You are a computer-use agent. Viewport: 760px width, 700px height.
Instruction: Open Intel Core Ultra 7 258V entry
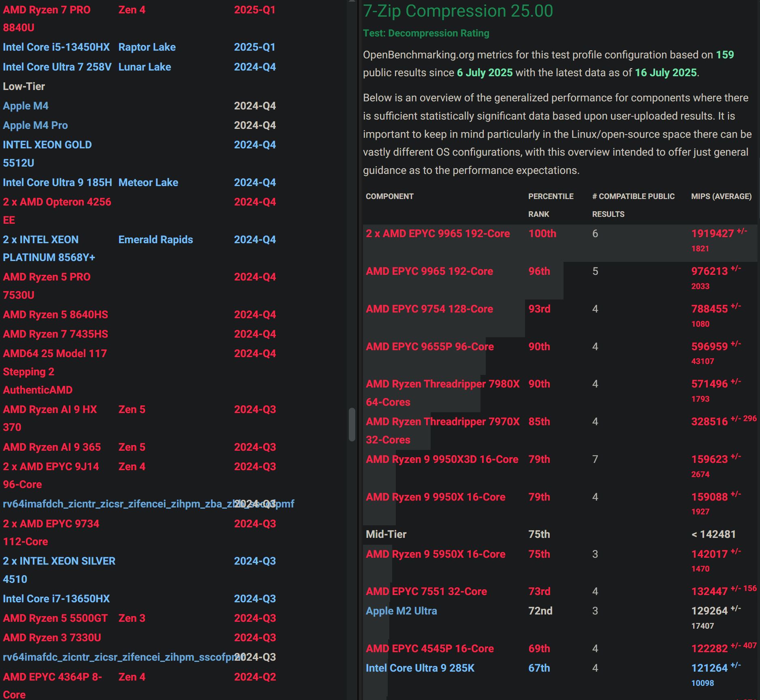pos(57,67)
